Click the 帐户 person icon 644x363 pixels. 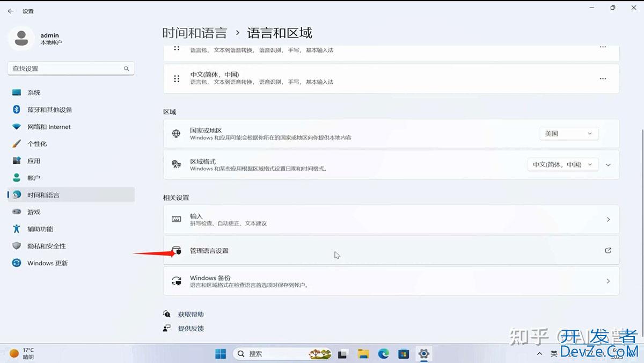17,178
